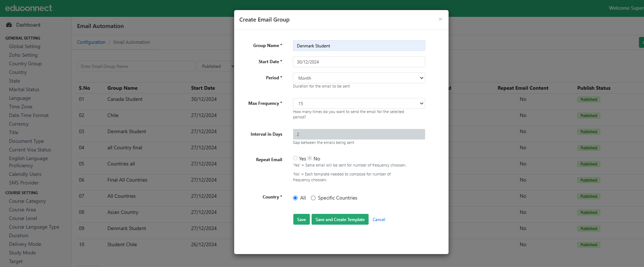
Task: Cancel the email group creation
Action: (x=379, y=220)
